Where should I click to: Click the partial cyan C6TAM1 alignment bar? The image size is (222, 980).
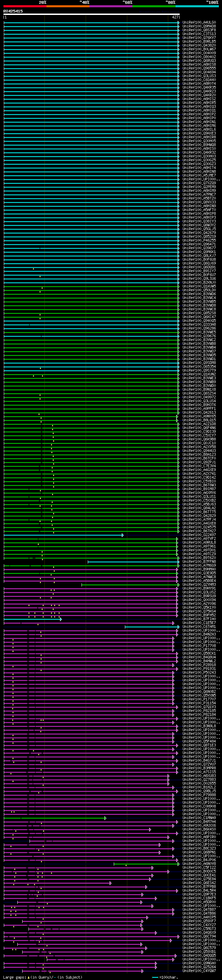click(x=152, y=626)
